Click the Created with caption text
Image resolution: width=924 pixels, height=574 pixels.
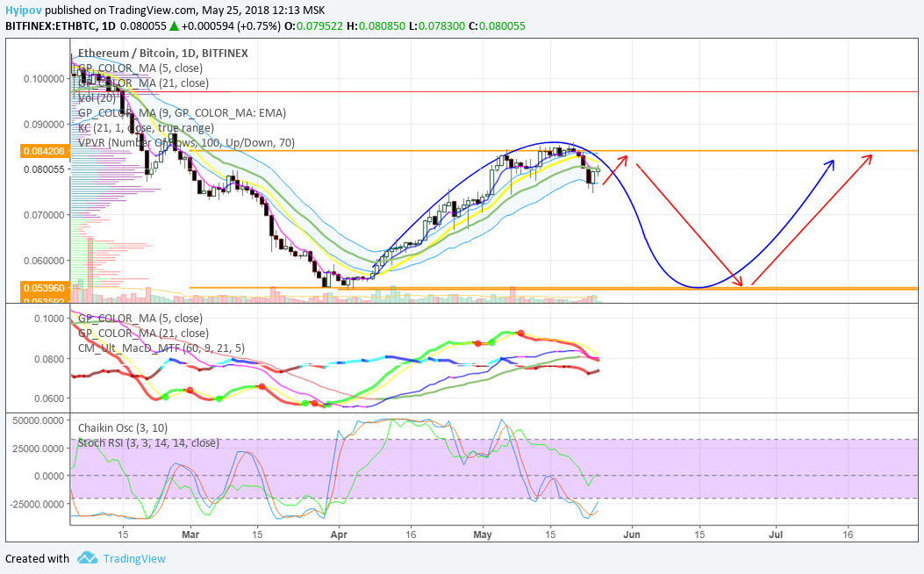pos(37,559)
